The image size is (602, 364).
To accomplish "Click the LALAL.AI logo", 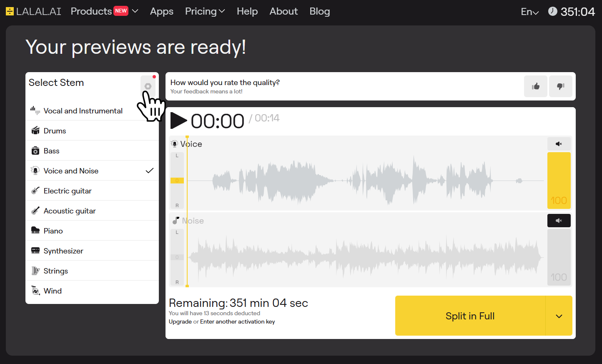I will (33, 11).
